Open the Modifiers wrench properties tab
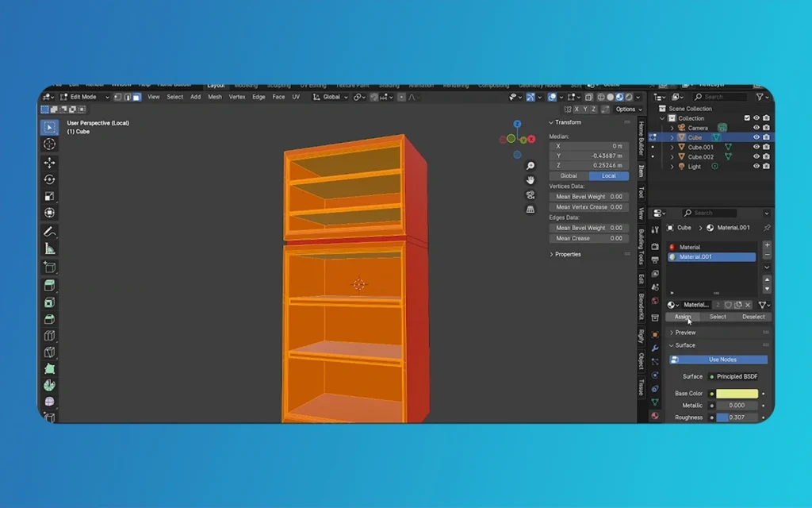The width and height of the screenshot is (812, 508). 655,348
